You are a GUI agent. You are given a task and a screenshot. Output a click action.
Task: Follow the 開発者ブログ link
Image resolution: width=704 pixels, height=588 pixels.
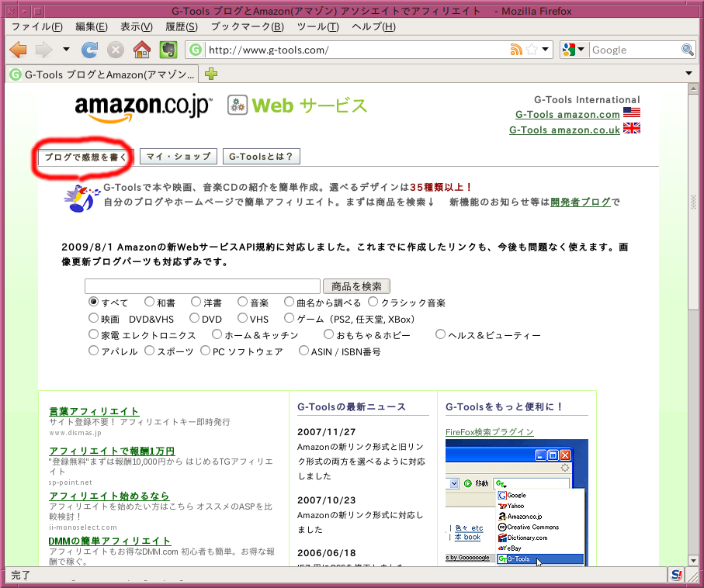[x=581, y=202]
